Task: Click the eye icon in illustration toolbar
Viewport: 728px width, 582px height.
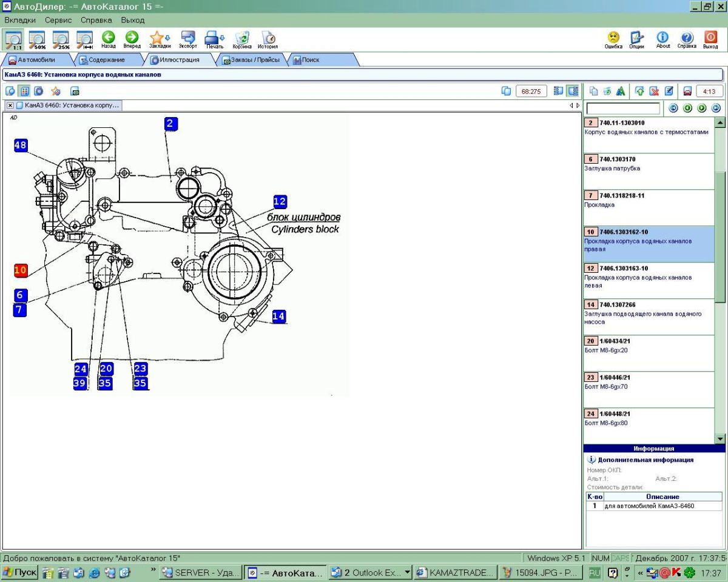Action: click(75, 92)
